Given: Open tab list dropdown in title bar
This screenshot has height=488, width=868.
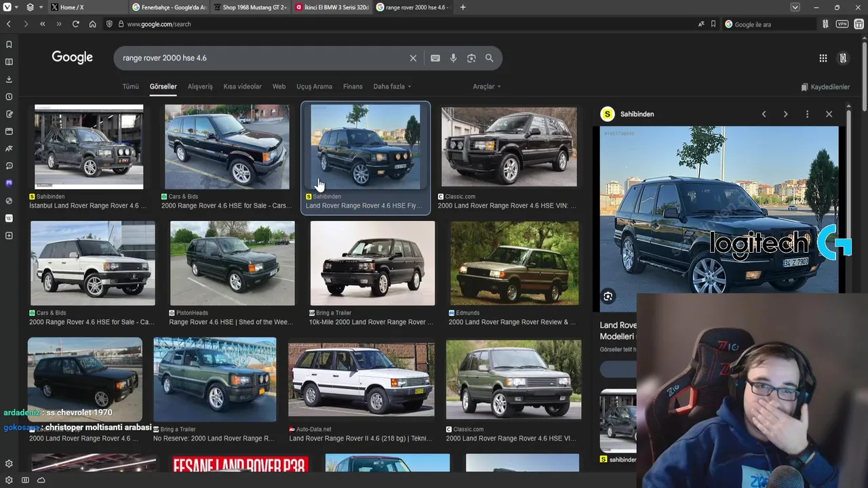Looking at the screenshot, I should [x=795, y=7].
